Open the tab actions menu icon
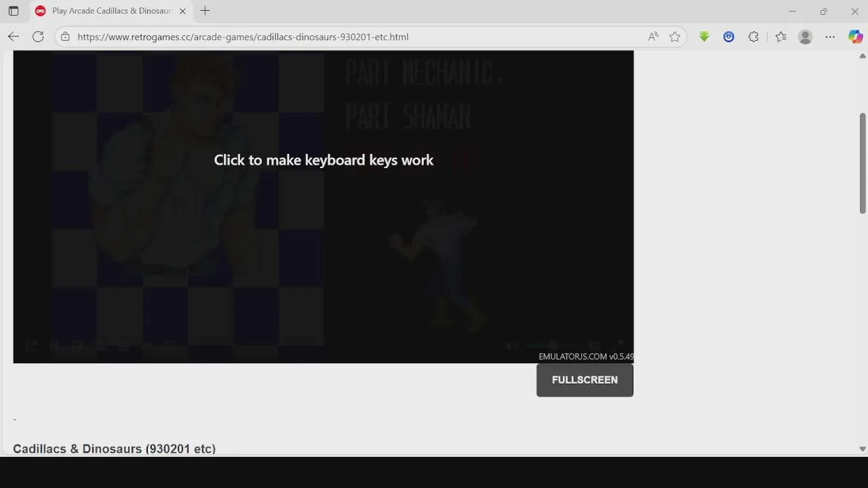Viewport: 868px width, 488px height. coord(14,11)
